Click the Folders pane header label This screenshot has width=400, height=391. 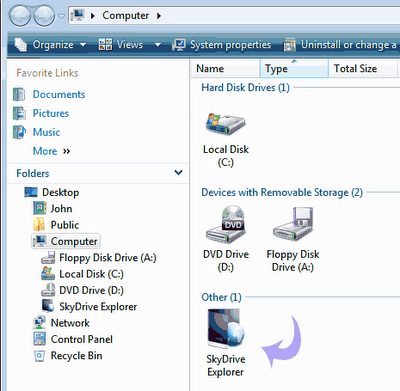(x=33, y=173)
